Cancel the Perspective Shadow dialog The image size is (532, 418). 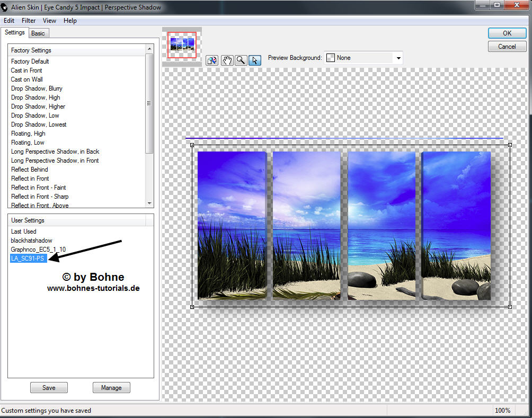507,46
